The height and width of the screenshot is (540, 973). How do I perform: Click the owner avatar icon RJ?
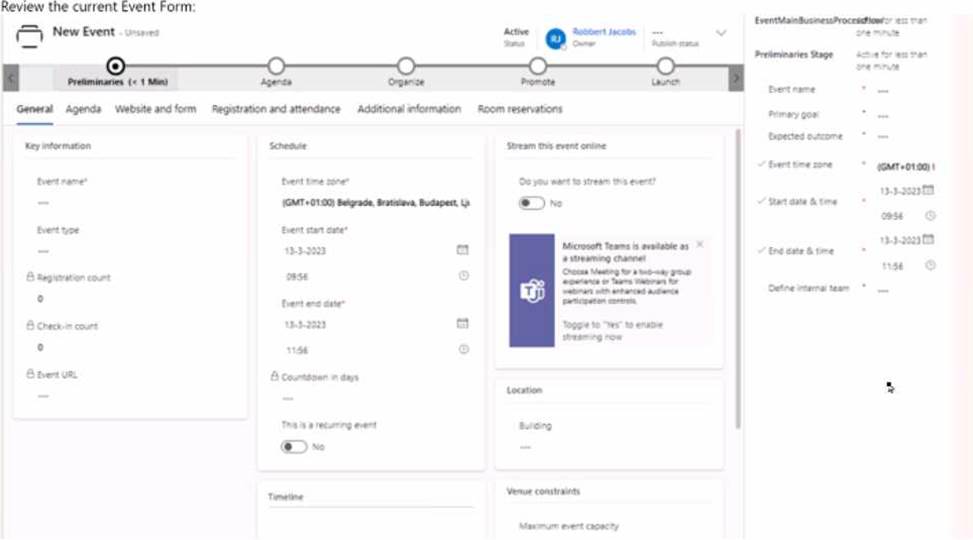(x=555, y=38)
